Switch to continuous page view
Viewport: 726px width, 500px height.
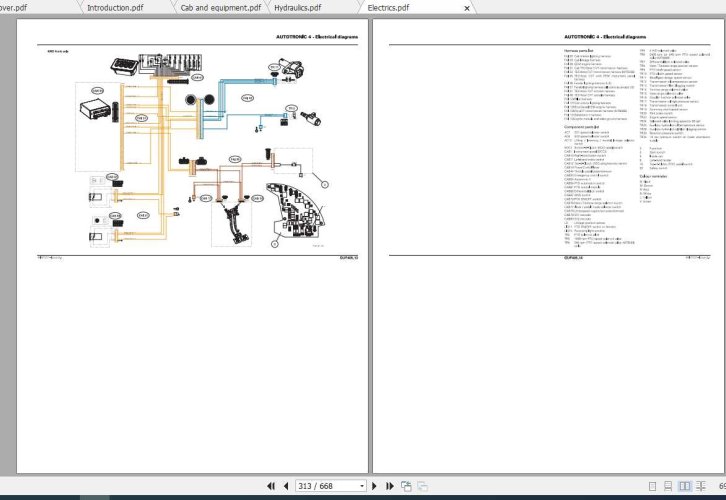click(668, 486)
